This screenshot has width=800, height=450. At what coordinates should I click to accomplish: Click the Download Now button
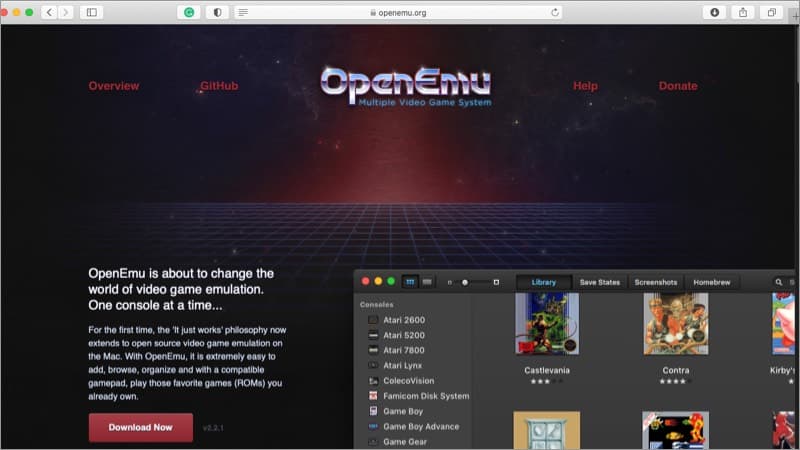[x=141, y=428]
